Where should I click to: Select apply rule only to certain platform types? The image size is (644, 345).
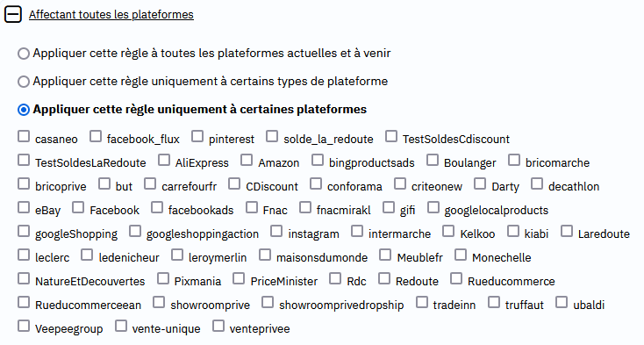[x=24, y=82]
